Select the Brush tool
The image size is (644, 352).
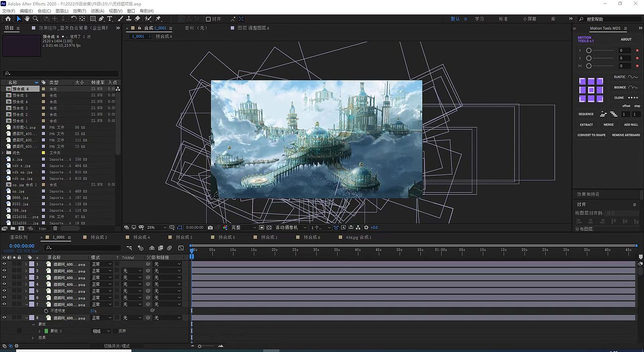coord(121,19)
